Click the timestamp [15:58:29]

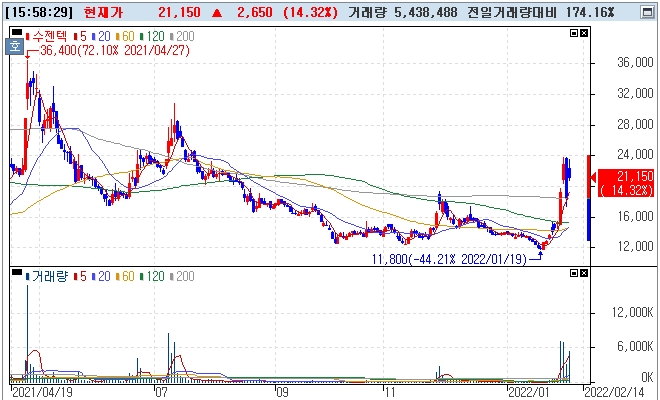[40, 12]
